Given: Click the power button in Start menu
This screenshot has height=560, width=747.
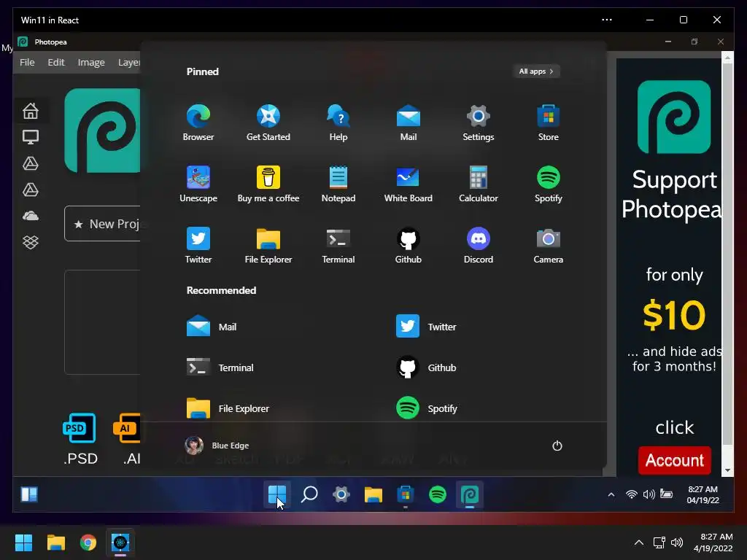Looking at the screenshot, I should [x=557, y=446].
